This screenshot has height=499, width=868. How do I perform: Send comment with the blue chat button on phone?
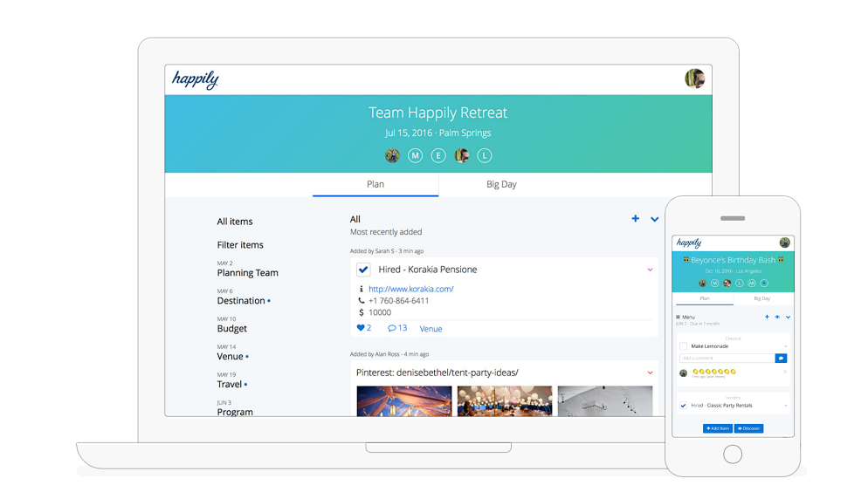pyautogui.click(x=781, y=359)
